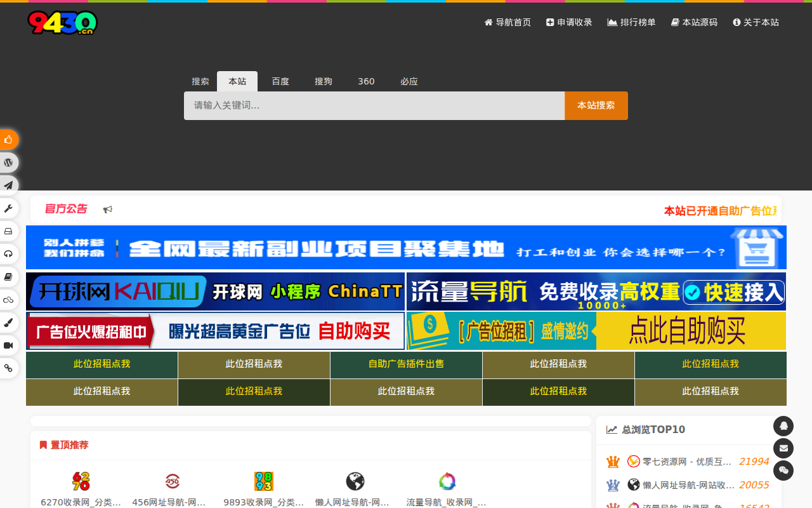
Task: Select the 必应 search engine tab
Action: click(409, 81)
